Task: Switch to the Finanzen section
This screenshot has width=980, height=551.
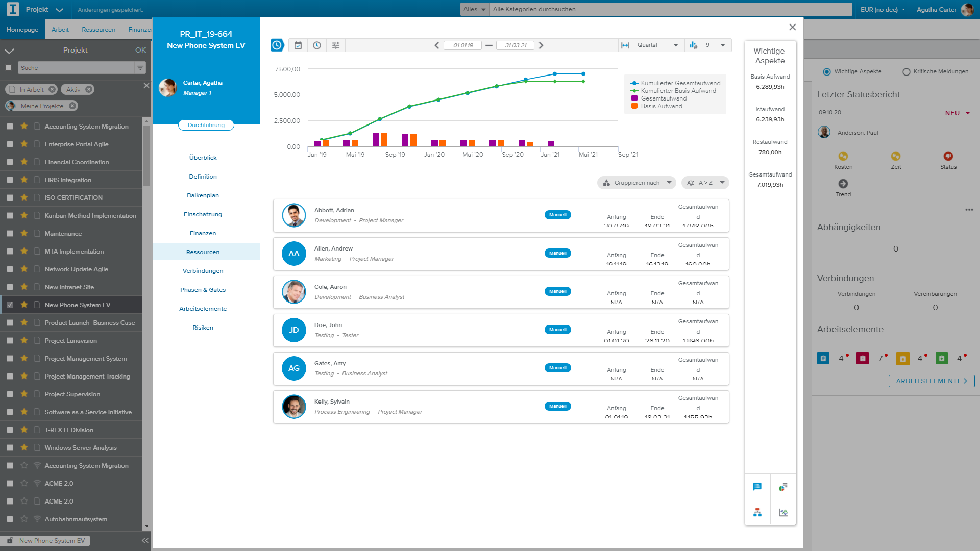Action: coord(203,233)
